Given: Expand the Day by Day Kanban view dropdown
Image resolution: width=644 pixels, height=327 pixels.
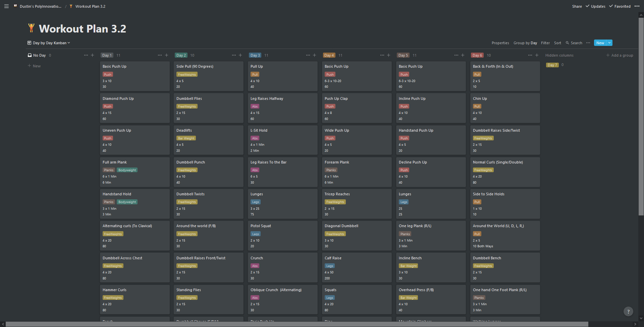Looking at the screenshot, I should coord(49,43).
